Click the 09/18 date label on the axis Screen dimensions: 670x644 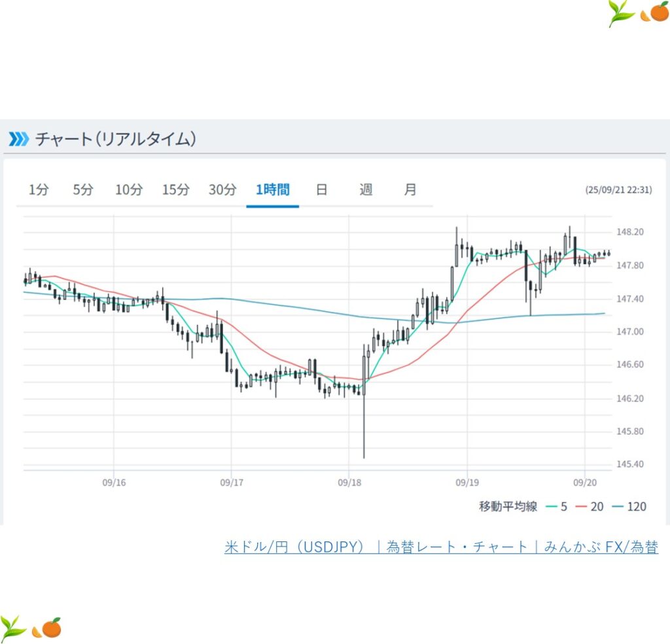click(x=349, y=483)
